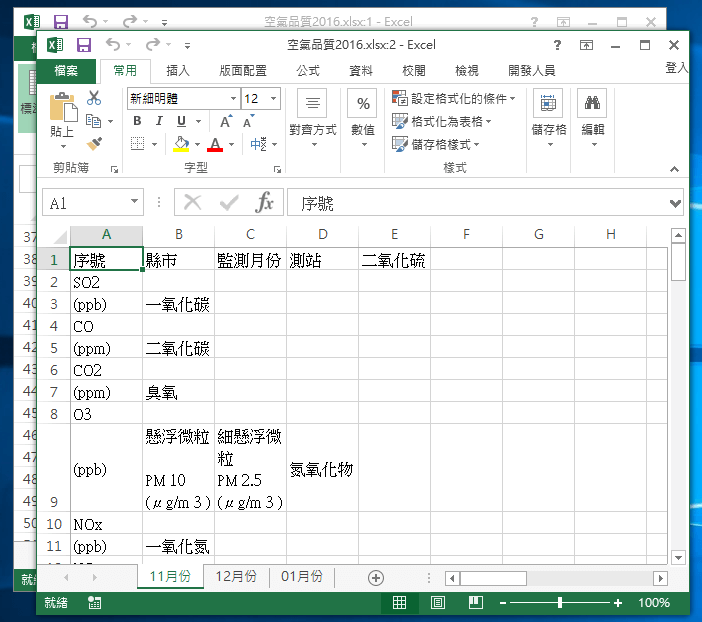Image resolution: width=702 pixels, height=622 pixels.
Task: Click the formula bar confirm checkmark
Action: point(229,202)
